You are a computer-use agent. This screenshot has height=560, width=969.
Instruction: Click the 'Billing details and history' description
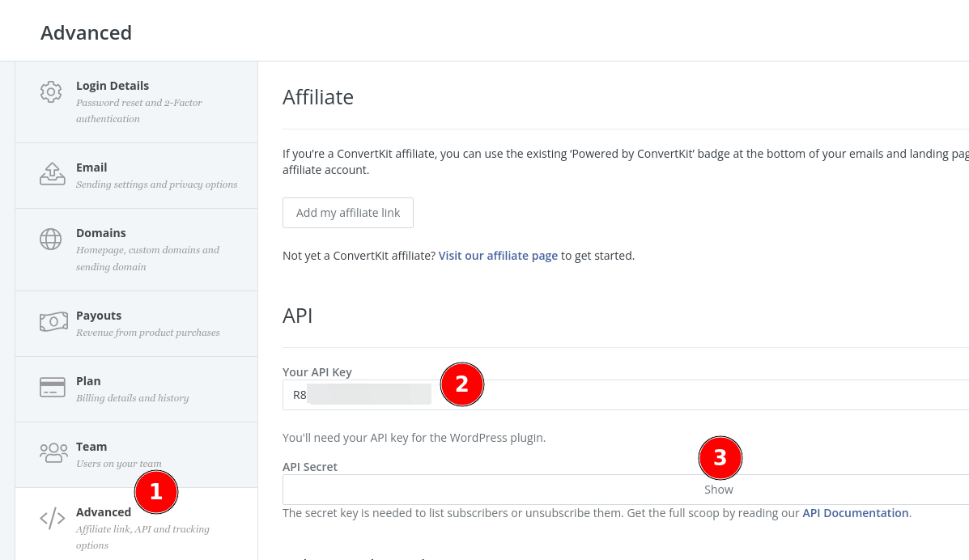click(x=133, y=398)
